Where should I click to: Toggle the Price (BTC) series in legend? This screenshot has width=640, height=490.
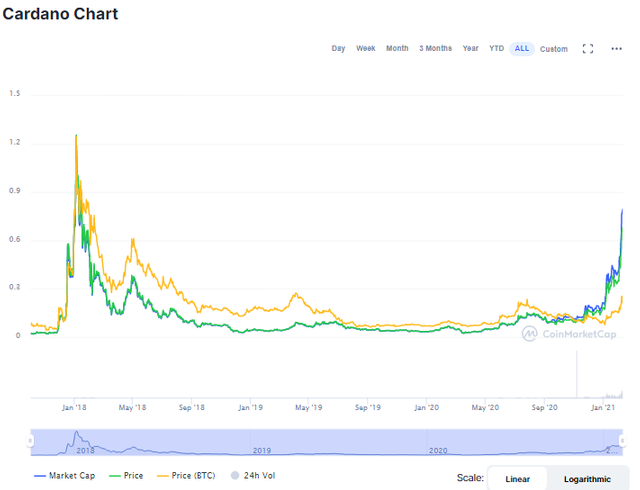186,476
